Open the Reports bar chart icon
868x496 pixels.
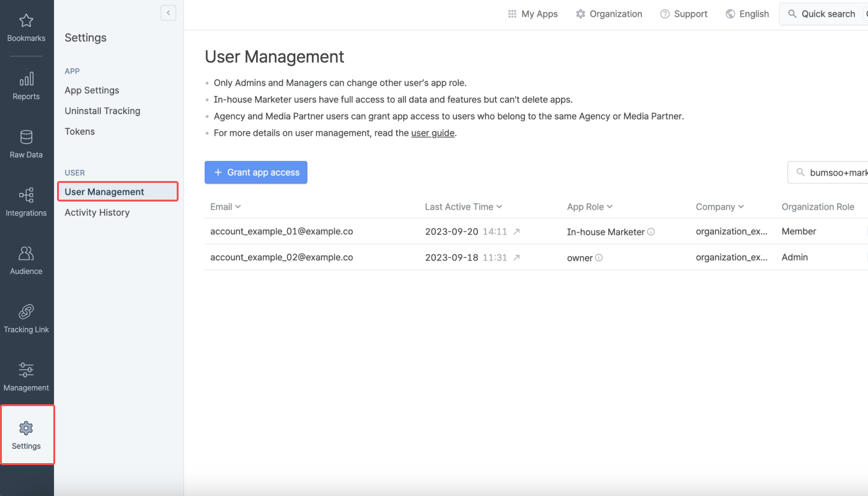(26, 79)
